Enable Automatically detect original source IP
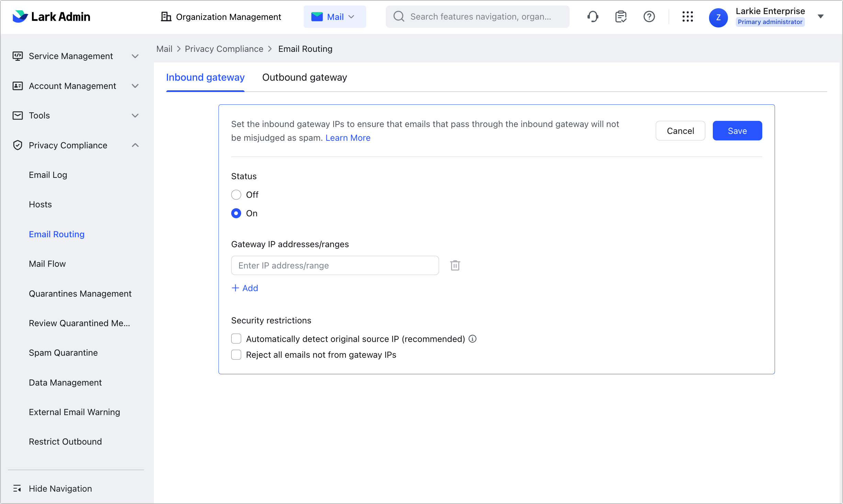The height and width of the screenshot is (504, 843). coord(236,339)
